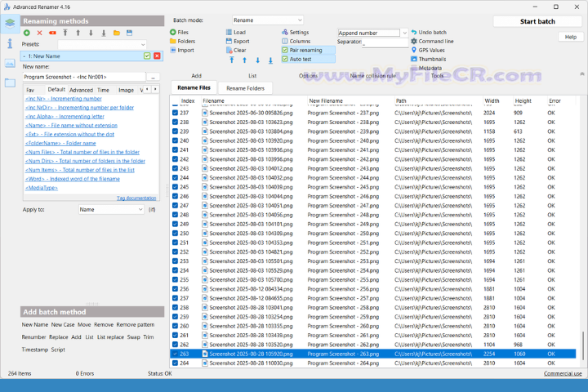Viewport: 588px width, 392px height.
Task: Open the info panel in the left sidebar
Action: [10, 43]
